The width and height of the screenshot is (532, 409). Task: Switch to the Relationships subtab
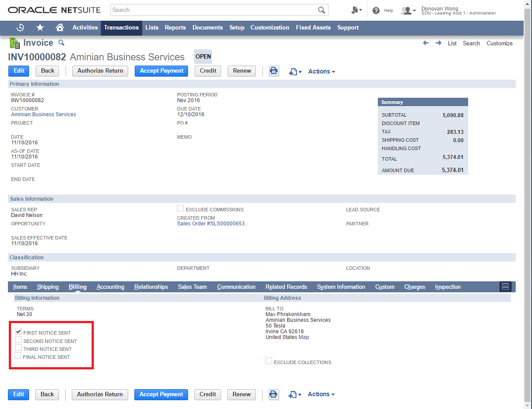coord(151,287)
